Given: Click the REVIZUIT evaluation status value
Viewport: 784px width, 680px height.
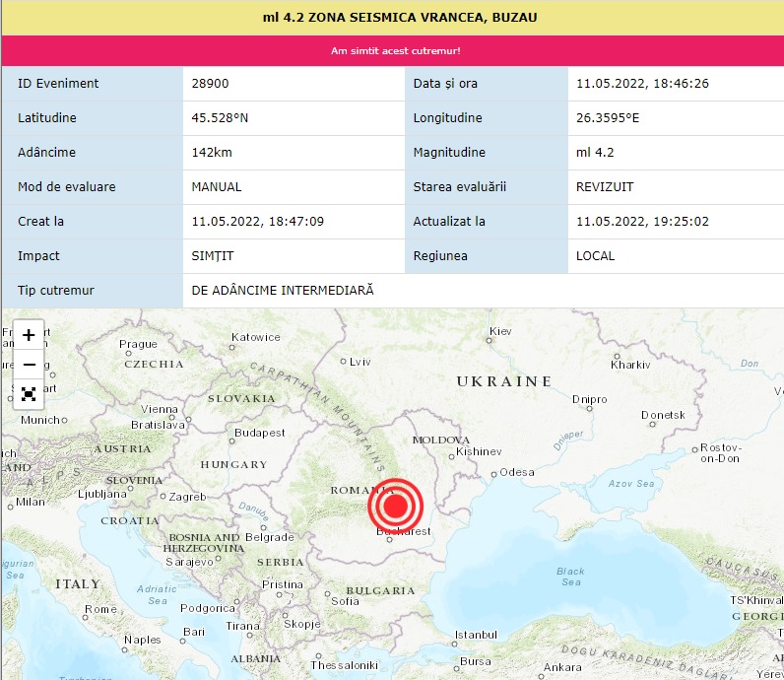Looking at the screenshot, I should pos(605,186).
